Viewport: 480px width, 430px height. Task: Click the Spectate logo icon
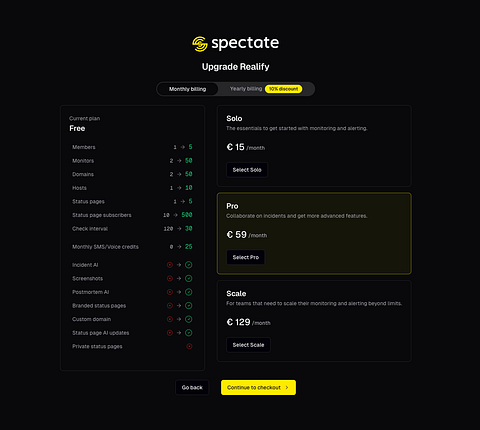200,44
